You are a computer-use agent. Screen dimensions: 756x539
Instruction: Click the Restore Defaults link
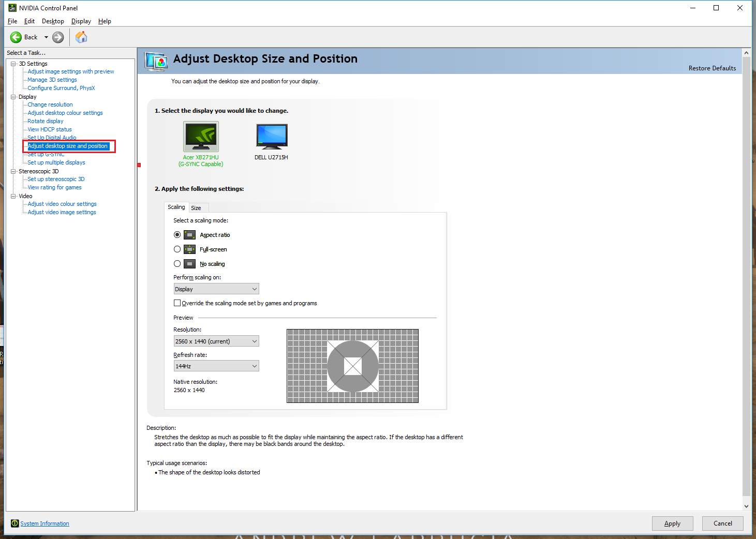click(x=712, y=68)
